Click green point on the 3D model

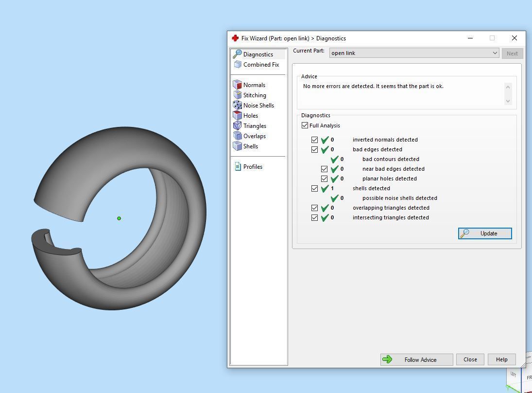click(119, 218)
